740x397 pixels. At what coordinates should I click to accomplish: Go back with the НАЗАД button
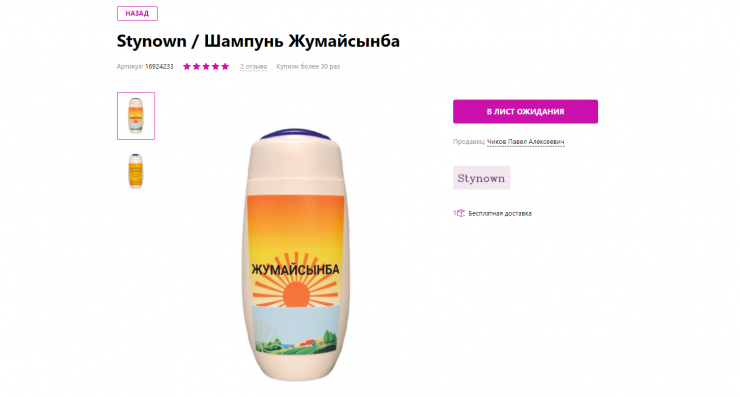coord(137,14)
